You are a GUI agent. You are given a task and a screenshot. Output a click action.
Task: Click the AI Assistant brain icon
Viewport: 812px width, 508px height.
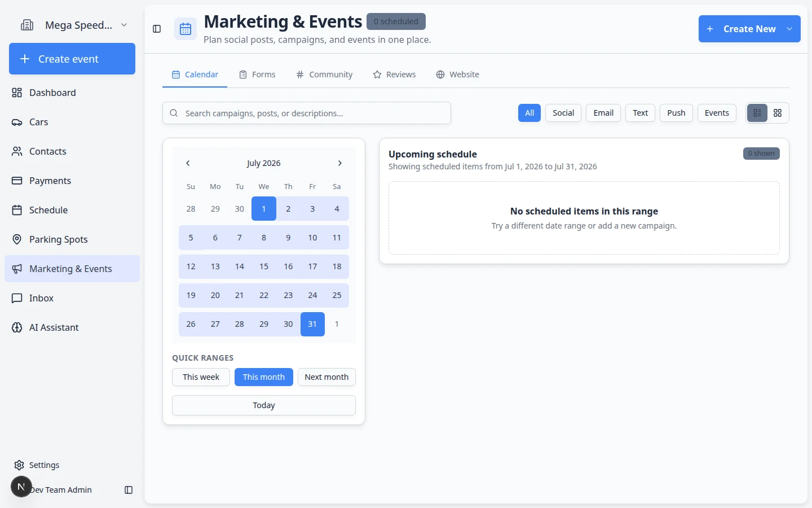pyautogui.click(x=17, y=327)
